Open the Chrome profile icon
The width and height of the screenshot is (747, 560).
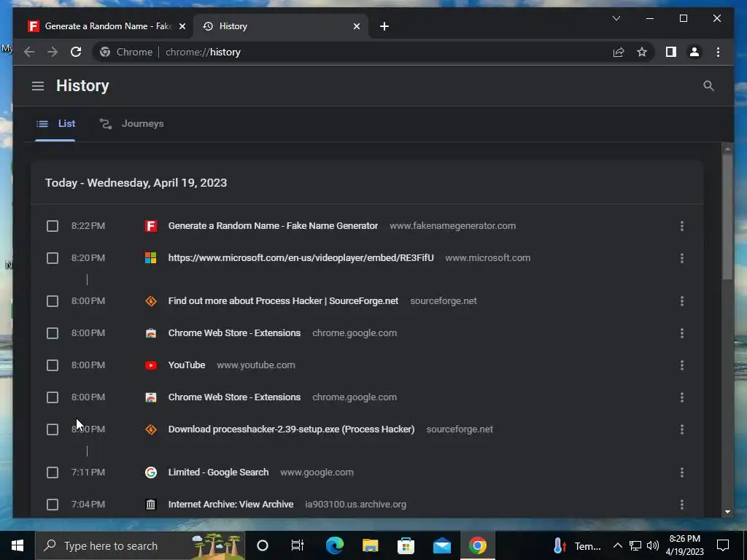coord(694,52)
